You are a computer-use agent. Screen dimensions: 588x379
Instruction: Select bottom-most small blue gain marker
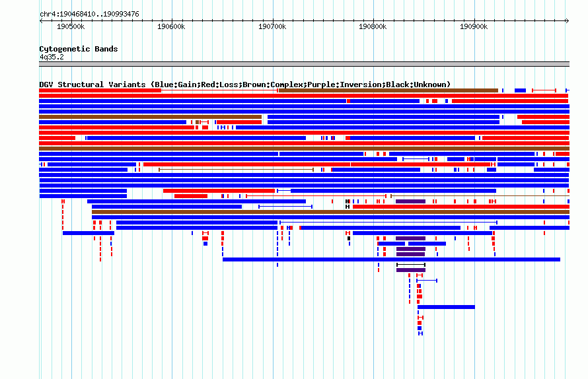pyautogui.click(x=420, y=333)
